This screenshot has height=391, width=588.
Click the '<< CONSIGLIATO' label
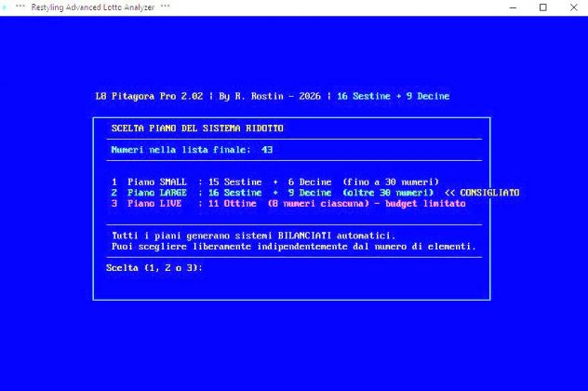pyautogui.click(x=482, y=193)
